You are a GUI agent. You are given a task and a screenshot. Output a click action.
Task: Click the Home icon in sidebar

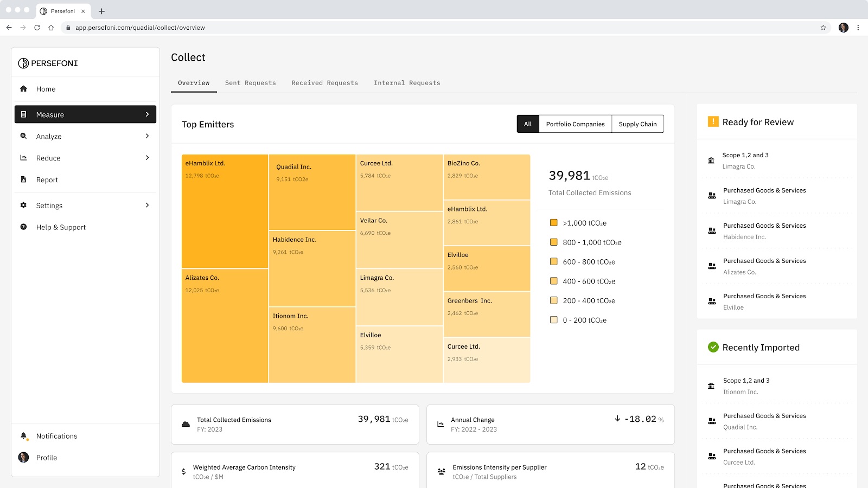coord(23,89)
